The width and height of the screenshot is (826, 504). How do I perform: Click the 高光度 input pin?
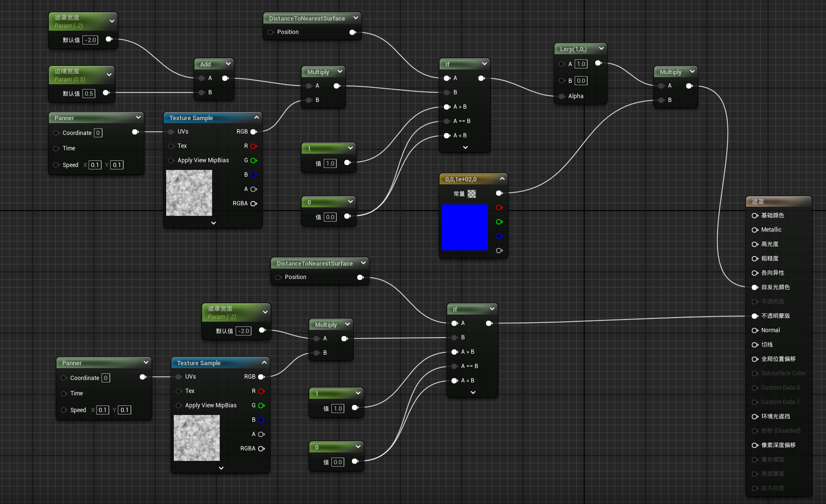pyautogui.click(x=755, y=244)
